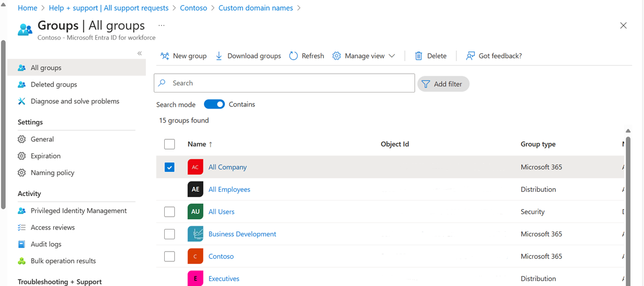Go to Contoso breadcrumb link
Image resolution: width=644 pixels, height=286 pixels.
pyautogui.click(x=193, y=8)
